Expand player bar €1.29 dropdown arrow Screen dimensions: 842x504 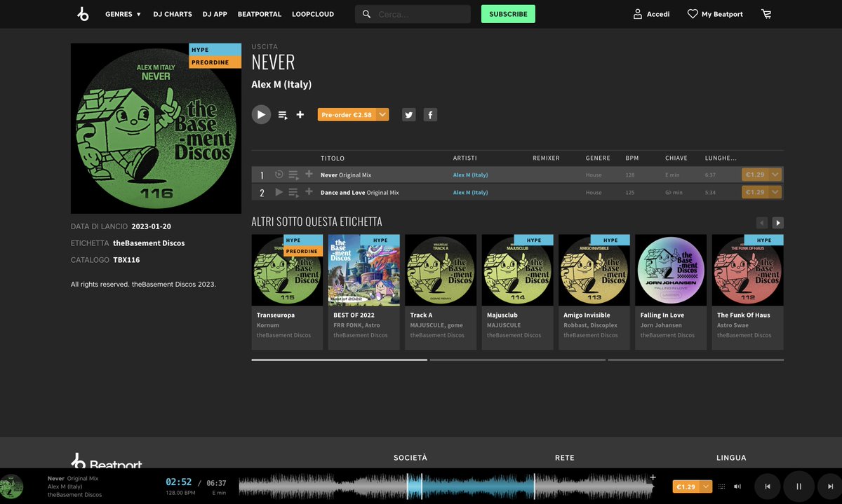tap(706, 486)
